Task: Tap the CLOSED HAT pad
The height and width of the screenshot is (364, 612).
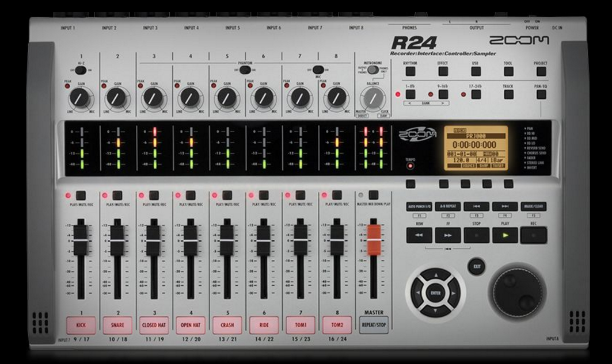Action: pyautogui.click(x=154, y=325)
